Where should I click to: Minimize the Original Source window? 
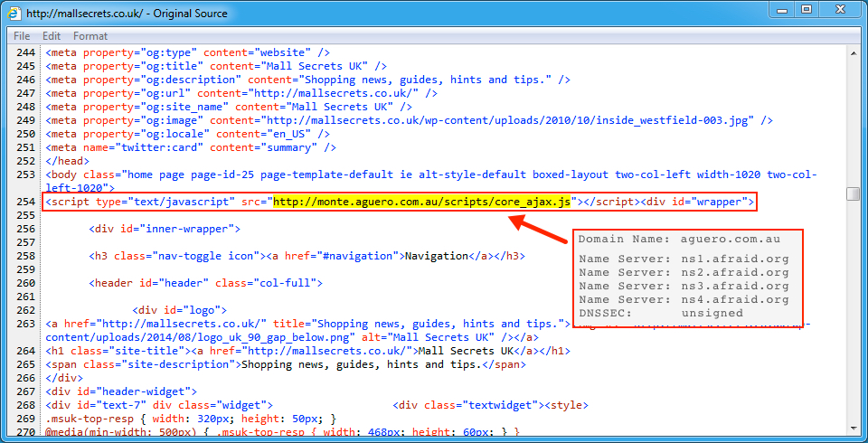[x=783, y=9]
